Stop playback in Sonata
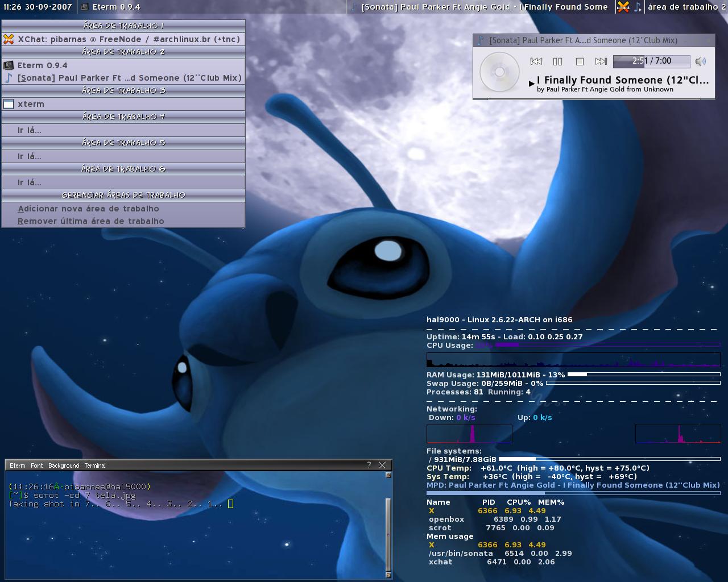 click(x=580, y=61)
